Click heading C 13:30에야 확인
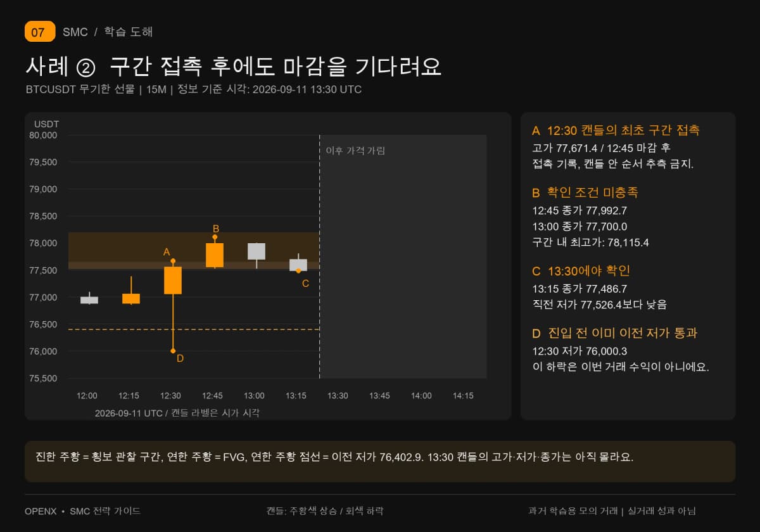This screenshot has height=532, width=760. 581,271
